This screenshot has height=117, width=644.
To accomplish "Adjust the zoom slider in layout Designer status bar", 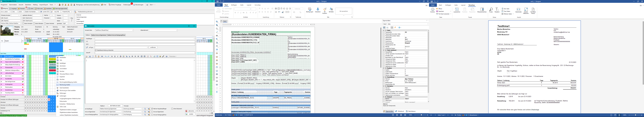I will pos(421,115).
